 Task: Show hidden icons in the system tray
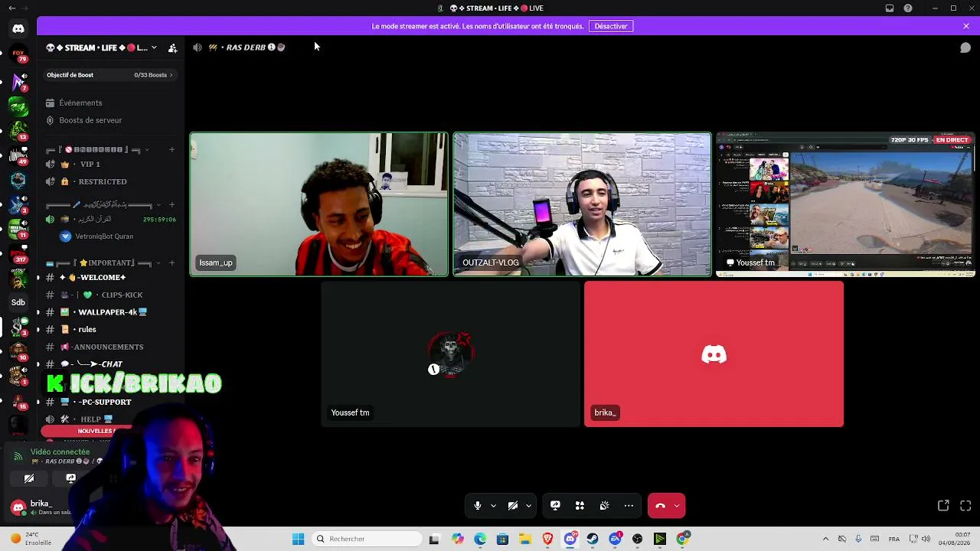(825, 539)
